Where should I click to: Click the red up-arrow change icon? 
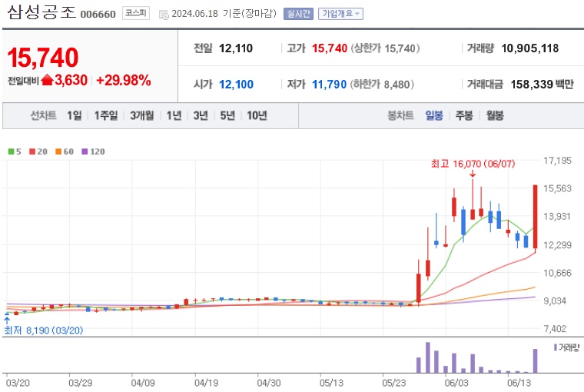pos(48,80)
